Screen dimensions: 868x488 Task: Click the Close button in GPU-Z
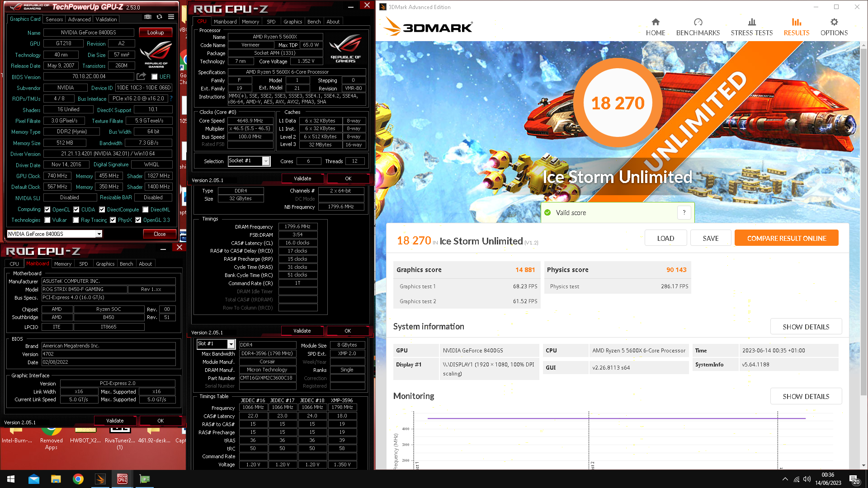[159, 234]
